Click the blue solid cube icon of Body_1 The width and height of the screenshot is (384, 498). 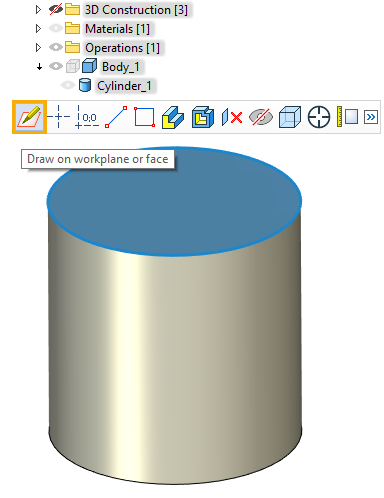coord(89,66)
